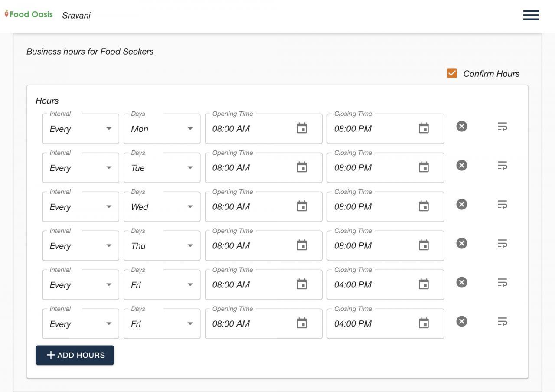Edit the Tue 08:00 AM opening time text
The height and width of the screenshot is (392, 555).
click(x=231, y=168)
